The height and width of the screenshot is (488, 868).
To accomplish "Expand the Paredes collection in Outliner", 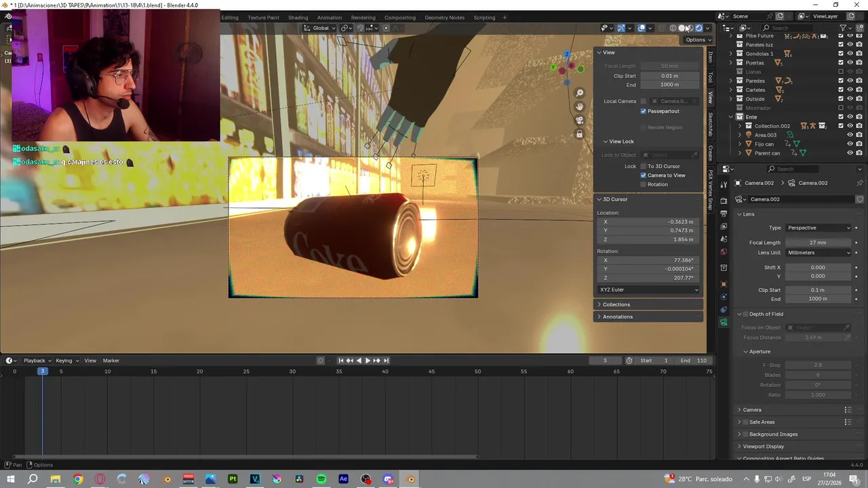I will pyautogui.click(x=731, y=81).
